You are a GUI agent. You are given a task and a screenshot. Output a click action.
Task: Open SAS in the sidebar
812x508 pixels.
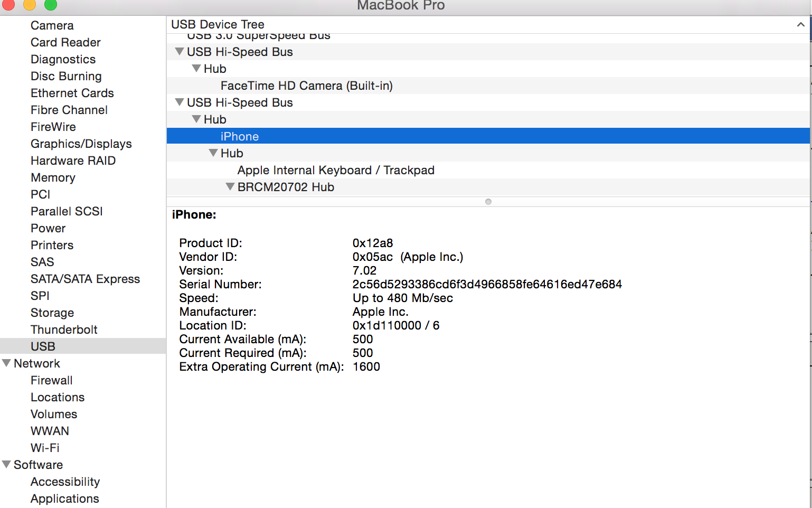coord(42,262)
